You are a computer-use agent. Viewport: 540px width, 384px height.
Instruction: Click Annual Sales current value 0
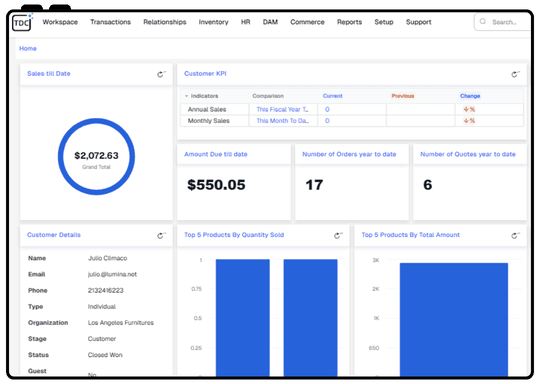click(327, 110)
